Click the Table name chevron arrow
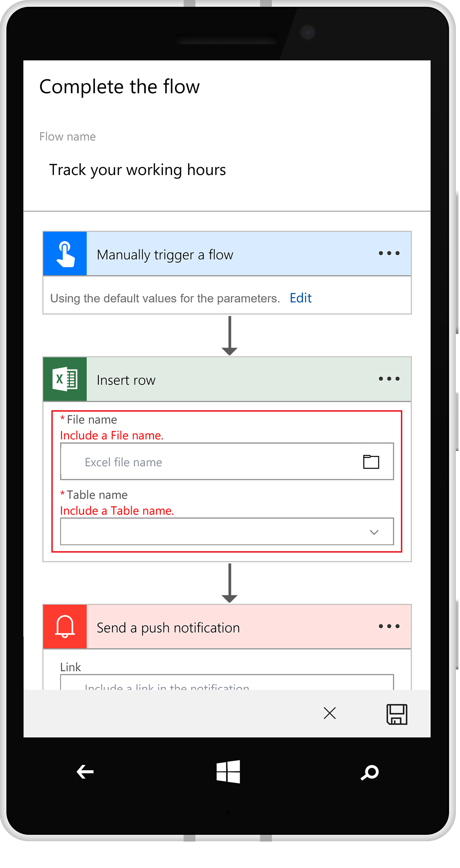The width and height of the screenshot is (460, 868). pyautogui.click(x=374, y=532)
